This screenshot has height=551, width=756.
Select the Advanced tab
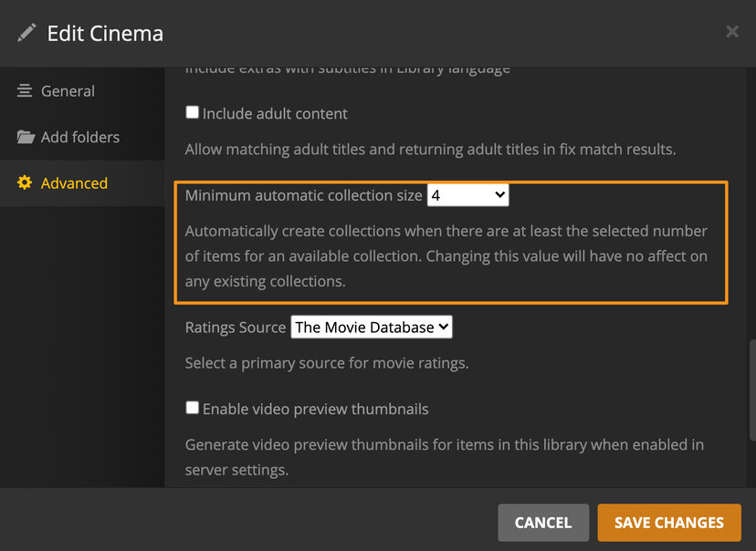74,183
